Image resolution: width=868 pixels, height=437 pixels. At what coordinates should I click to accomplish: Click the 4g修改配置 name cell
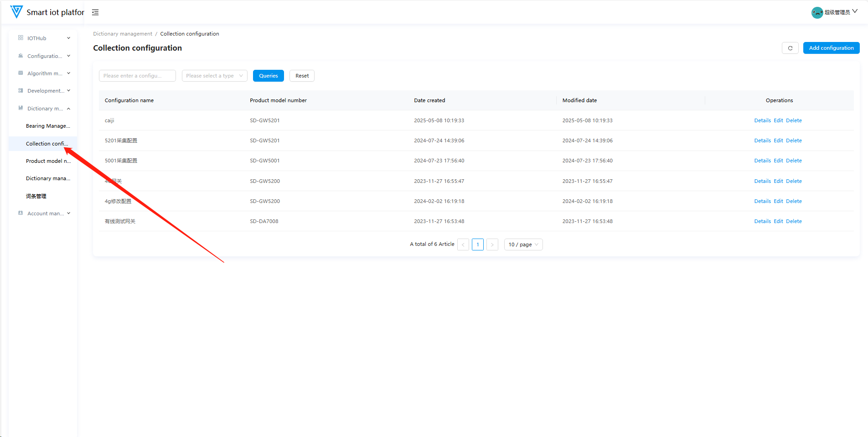point(118,201)
